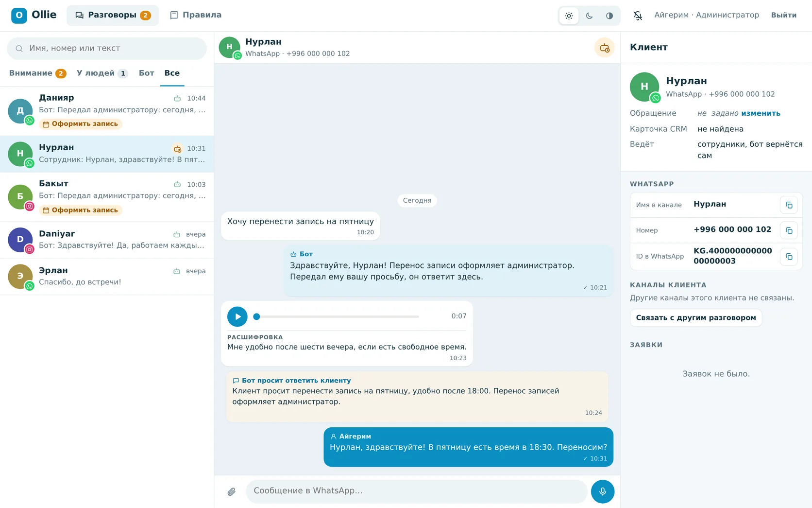Click the изменить link for Обращение
The image size is (812, 508).
coord(761,113)
